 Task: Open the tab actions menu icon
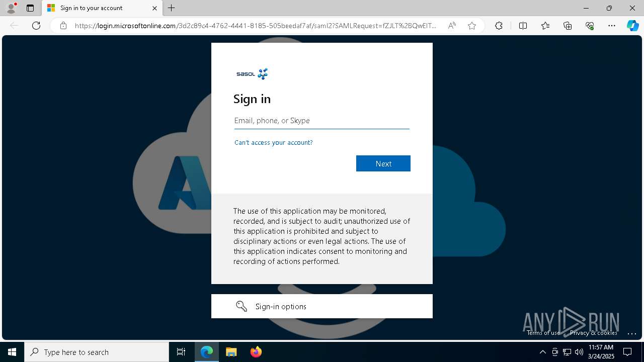[30, 8]
